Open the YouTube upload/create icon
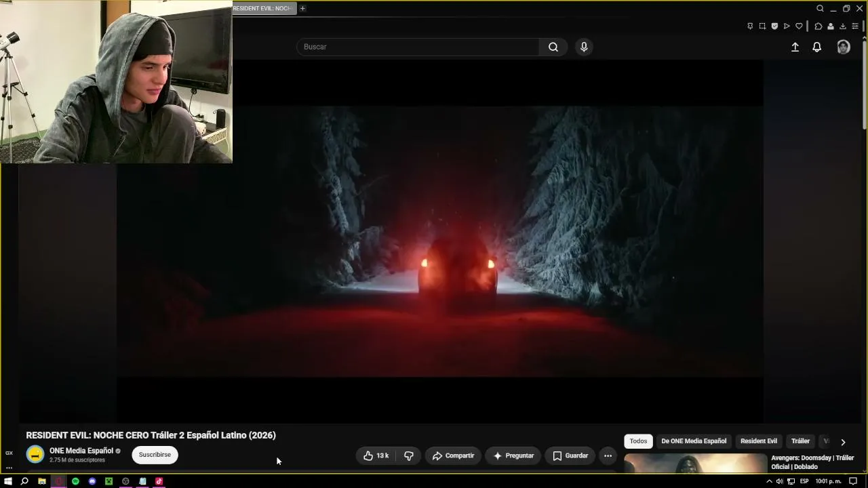Viewport: 868px width, 488px height. (x=795, y=47)
